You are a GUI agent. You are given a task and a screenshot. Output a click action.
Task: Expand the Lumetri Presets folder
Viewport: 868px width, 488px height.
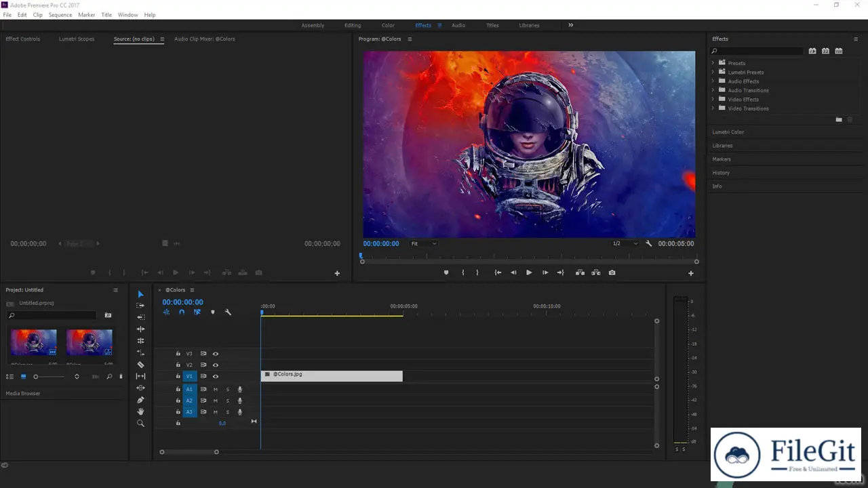713,72
